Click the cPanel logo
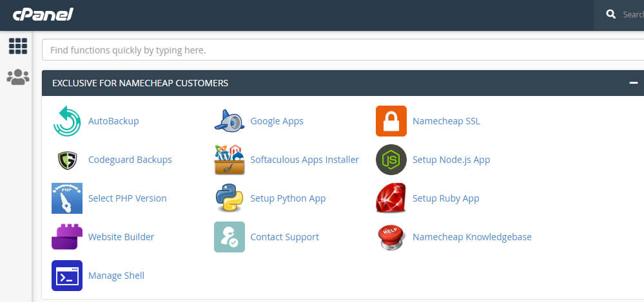644x302 pixels. coord(43,15)
